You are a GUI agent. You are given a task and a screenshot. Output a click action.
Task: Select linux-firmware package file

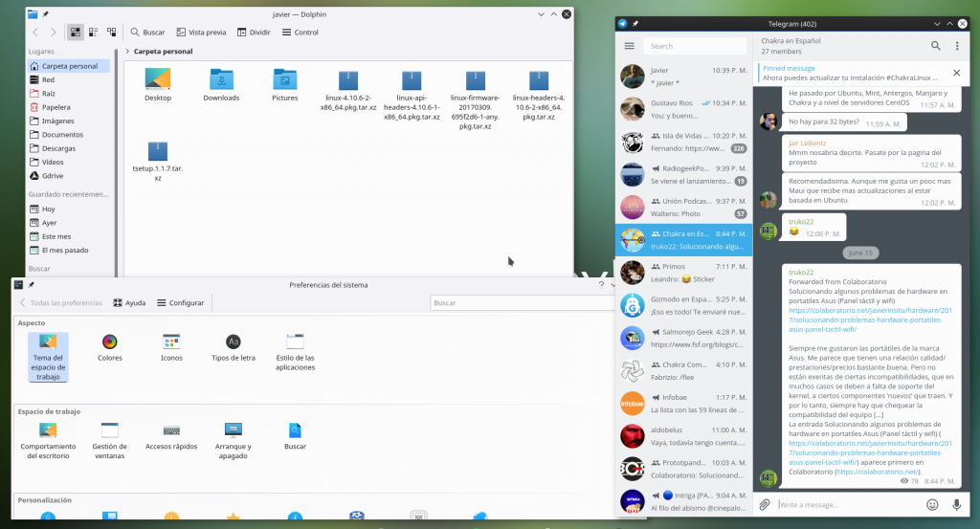(475, 99)
